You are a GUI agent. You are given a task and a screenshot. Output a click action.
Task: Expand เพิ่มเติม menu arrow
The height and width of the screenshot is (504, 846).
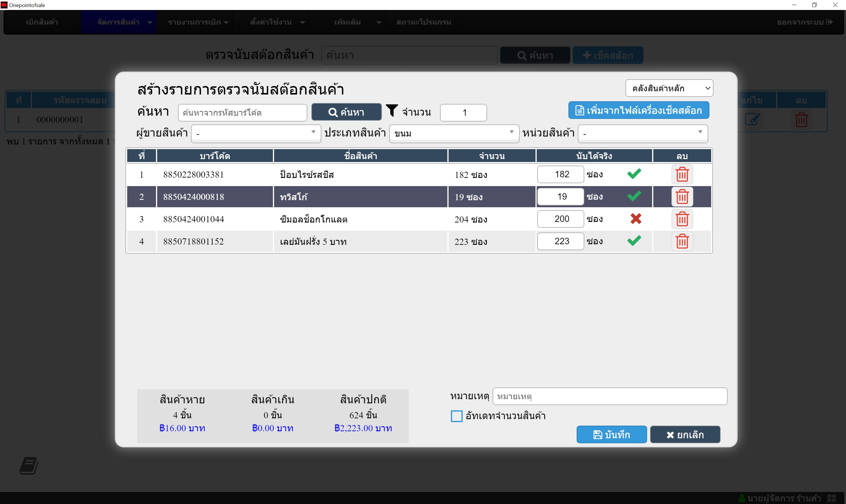[x=379, y=22]
